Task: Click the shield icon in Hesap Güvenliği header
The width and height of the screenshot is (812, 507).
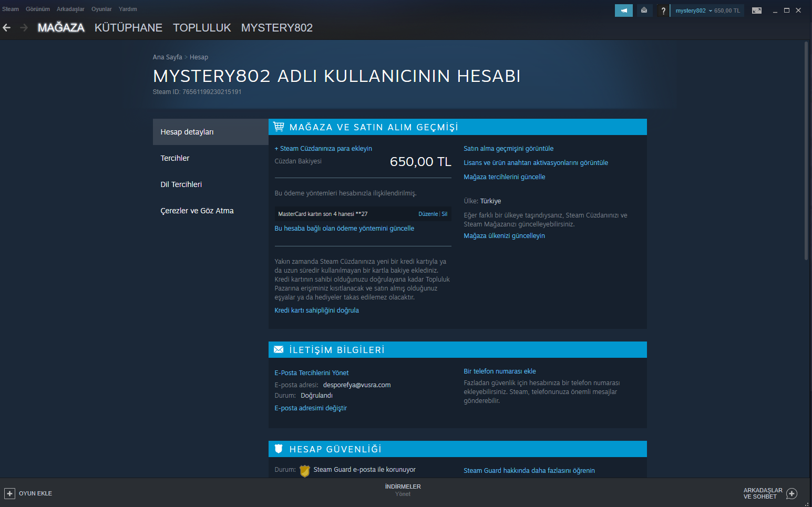Action: tap(279, 449)
